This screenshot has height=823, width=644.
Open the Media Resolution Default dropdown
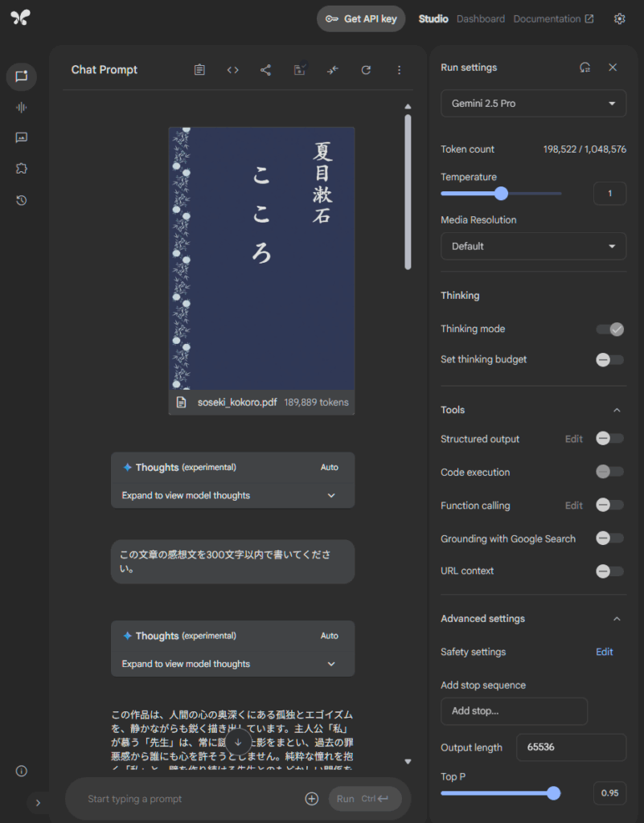(x=533, y=246)
